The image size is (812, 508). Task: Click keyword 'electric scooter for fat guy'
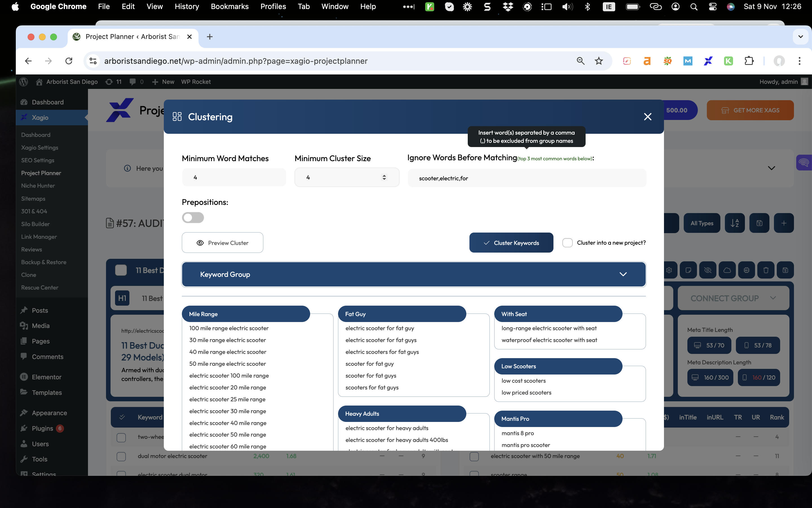tap(379, 328)
